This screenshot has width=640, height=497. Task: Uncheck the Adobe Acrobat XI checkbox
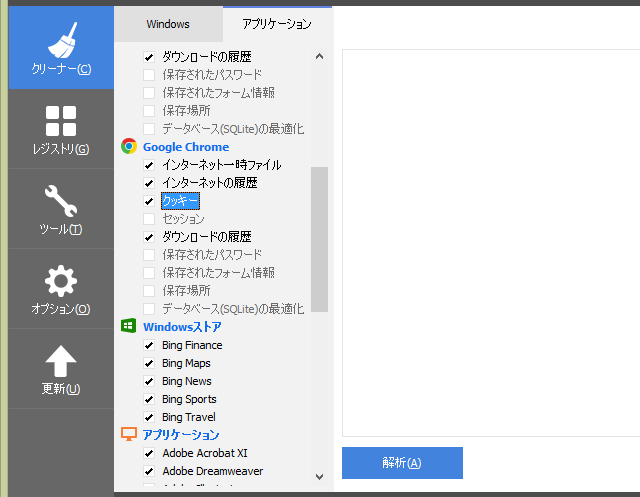[x=149, y=453]
